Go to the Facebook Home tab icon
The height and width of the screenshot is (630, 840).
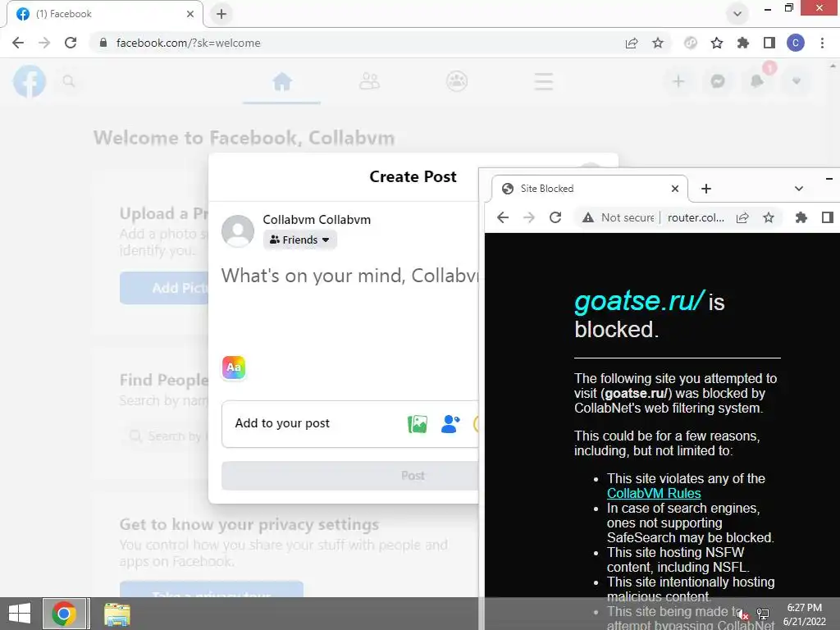282,82
